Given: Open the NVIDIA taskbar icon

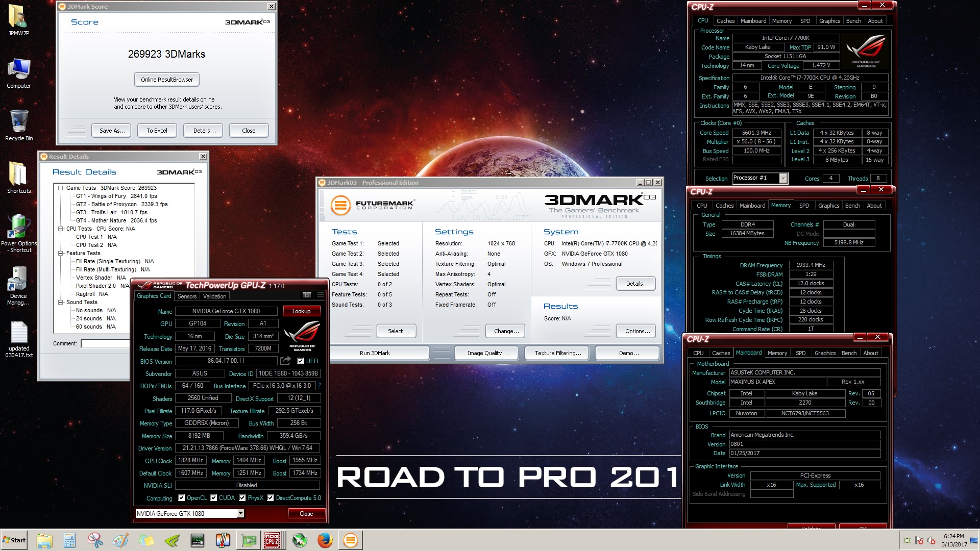Looking at the screenshot, I should coord(172,540).
